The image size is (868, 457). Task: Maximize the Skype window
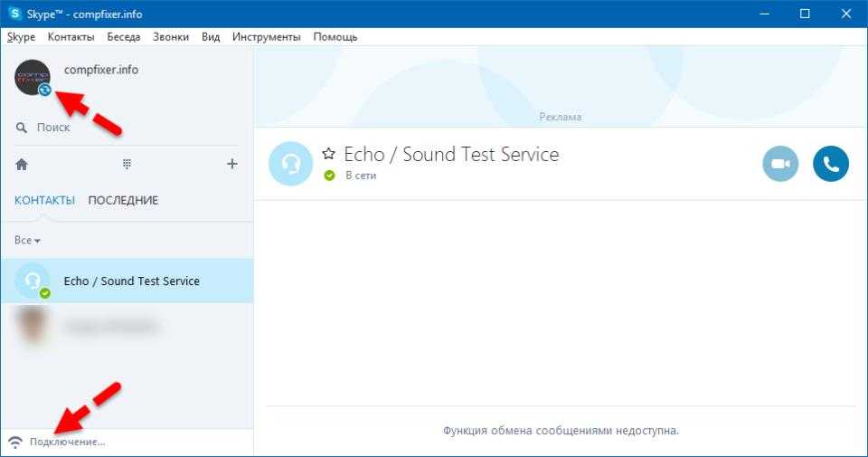[x=805, y=14]
